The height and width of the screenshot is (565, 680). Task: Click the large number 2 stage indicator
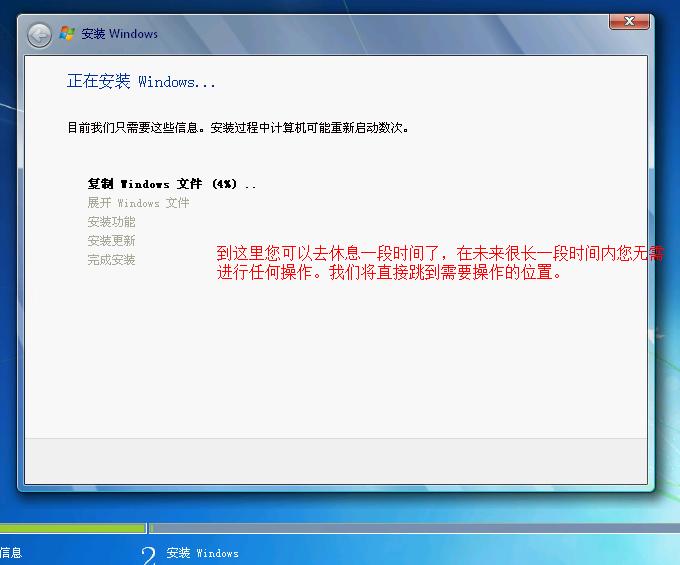[x=149, y=555]
